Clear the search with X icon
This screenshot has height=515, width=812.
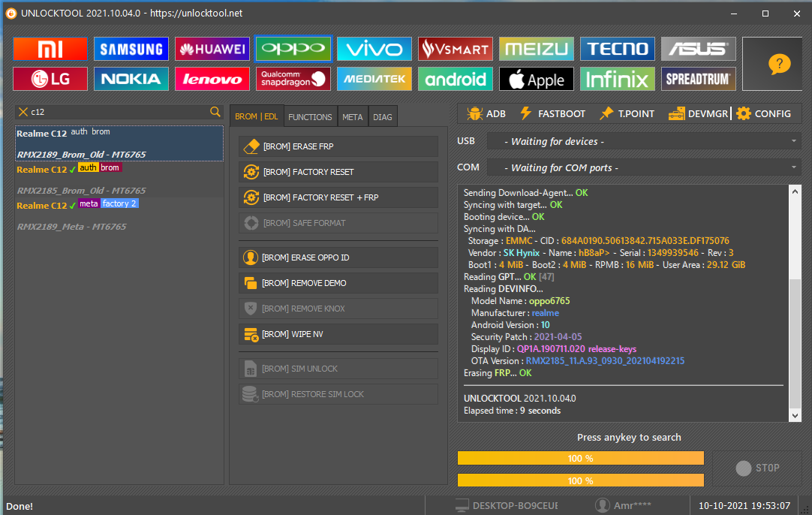23,112
